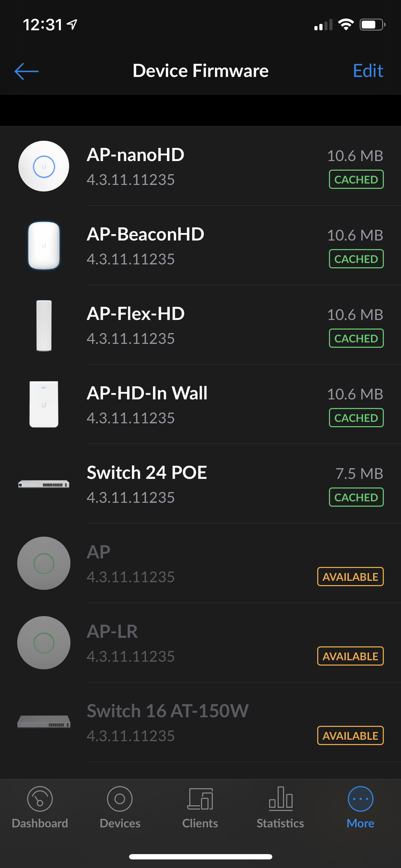Select the AP-BeaconHD firmware name
Image resolution: width=401 pixels, height=868 pixels.
pos(145,234)
